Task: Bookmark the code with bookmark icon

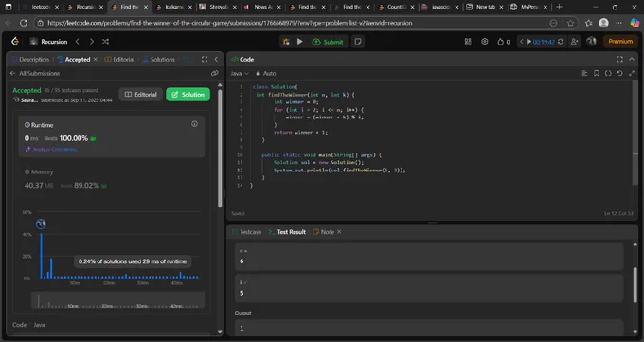Action: pyautogui.click(x=597, y=73)
